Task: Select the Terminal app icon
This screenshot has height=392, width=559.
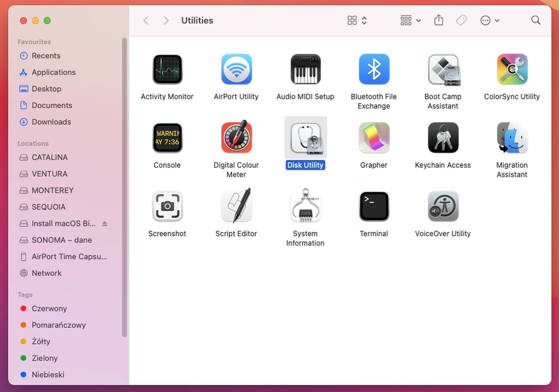Action: pos(374,207)
